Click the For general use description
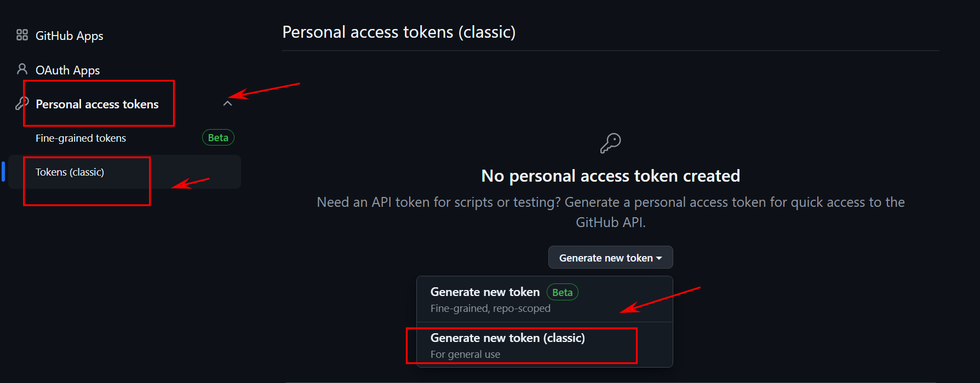 [x=465, y=354]
